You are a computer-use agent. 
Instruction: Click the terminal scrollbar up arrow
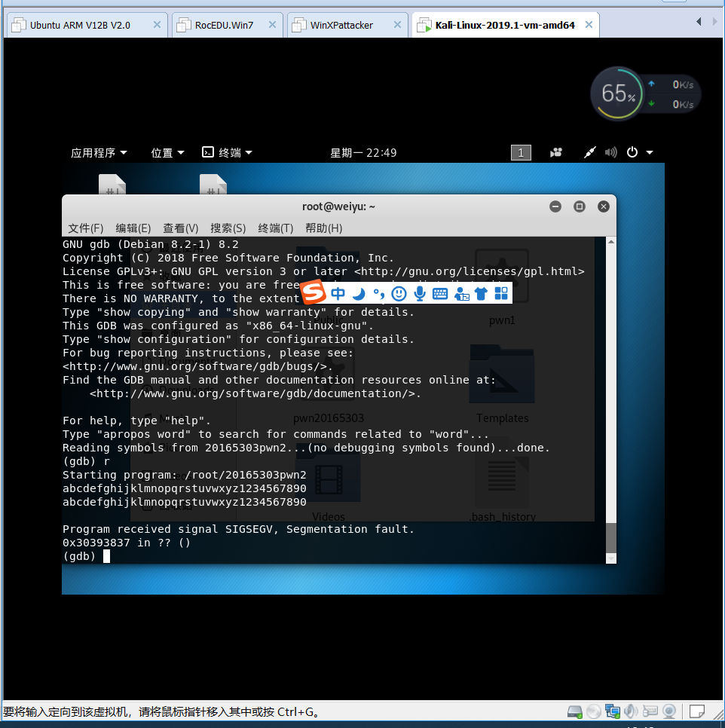tap(611, 242)
